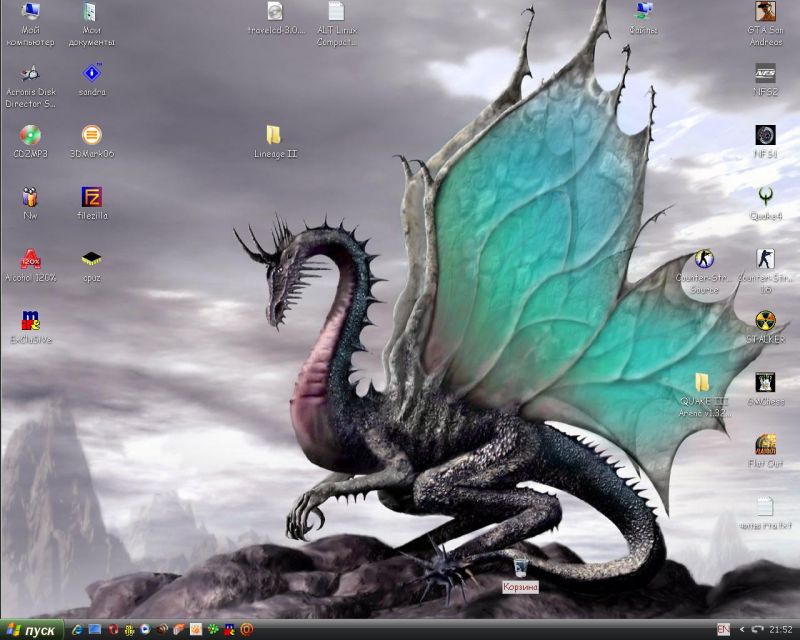Launch the orange @ mail agent icon
Viewport: 800px width, 640px height.
pos(246,630)
